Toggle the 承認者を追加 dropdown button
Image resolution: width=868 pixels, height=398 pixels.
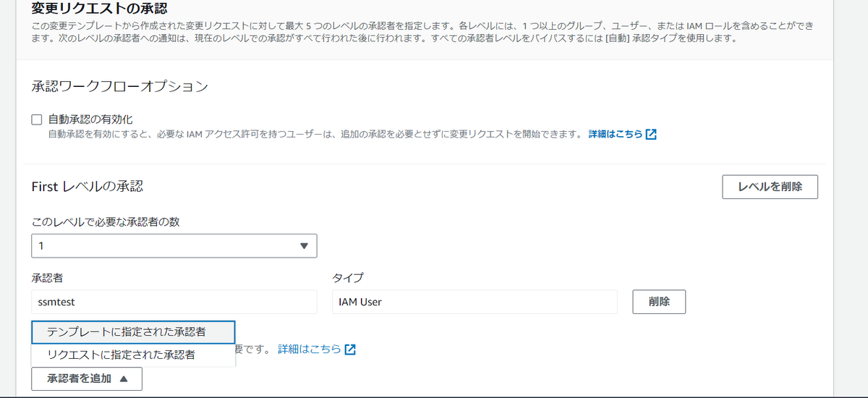click(87, 378)
